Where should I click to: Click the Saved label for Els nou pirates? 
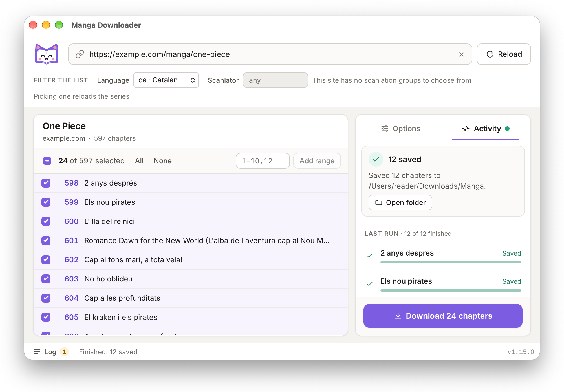pyautogui.click(x=512, y=281)
